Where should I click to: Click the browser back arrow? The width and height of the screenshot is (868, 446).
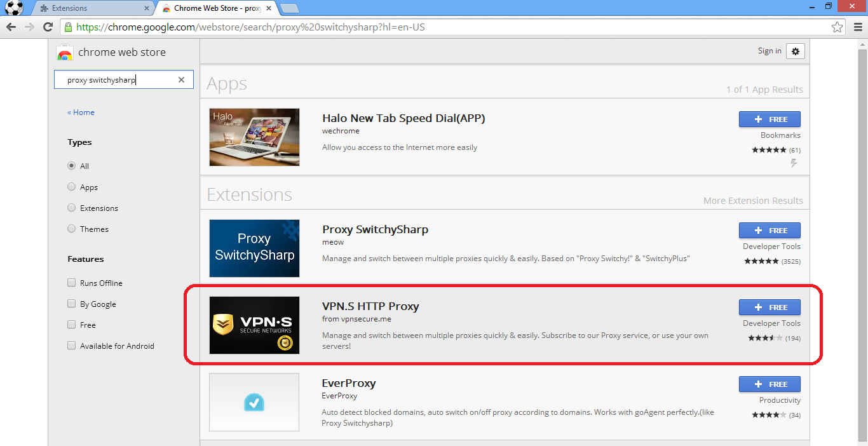(11, 27)
